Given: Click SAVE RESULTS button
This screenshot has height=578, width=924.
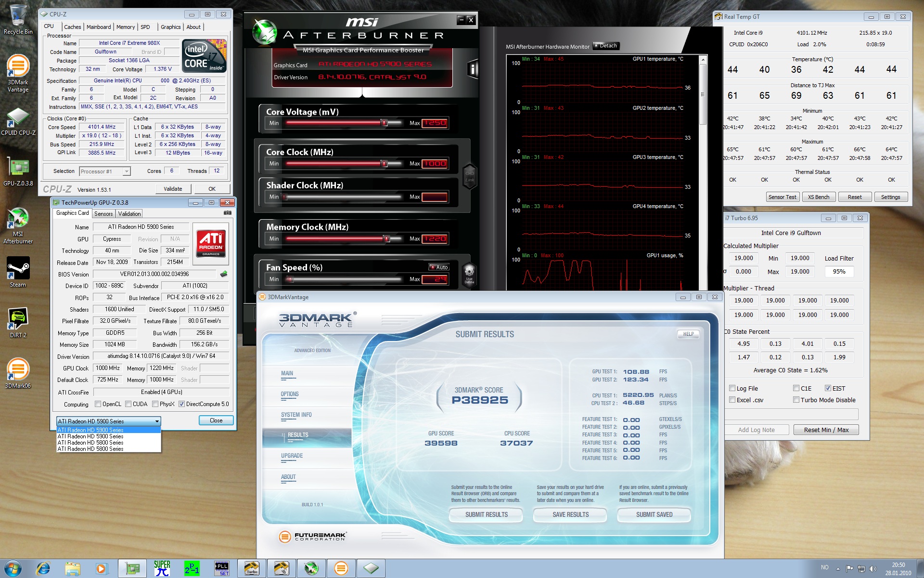Looking at the screenshot, I should pos(571,514).
